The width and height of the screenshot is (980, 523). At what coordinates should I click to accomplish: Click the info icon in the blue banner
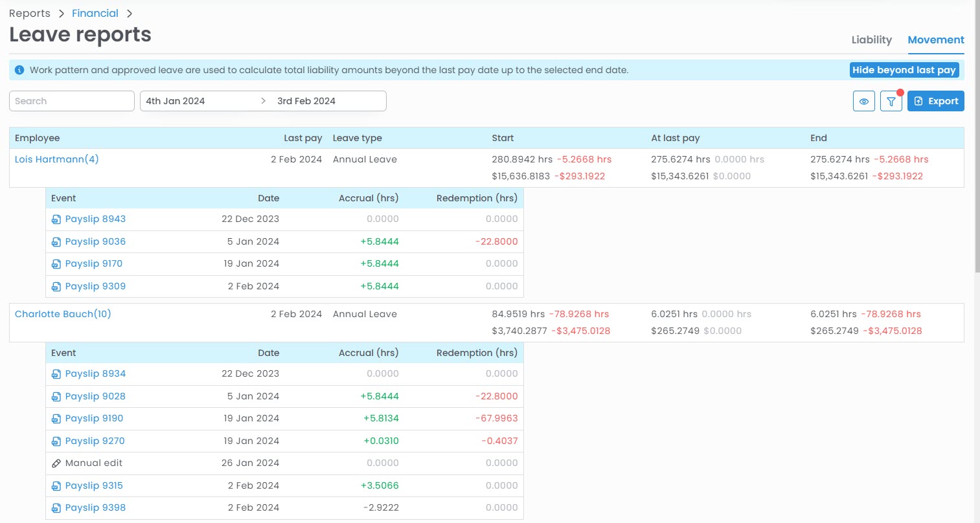(x=19, y=70)
